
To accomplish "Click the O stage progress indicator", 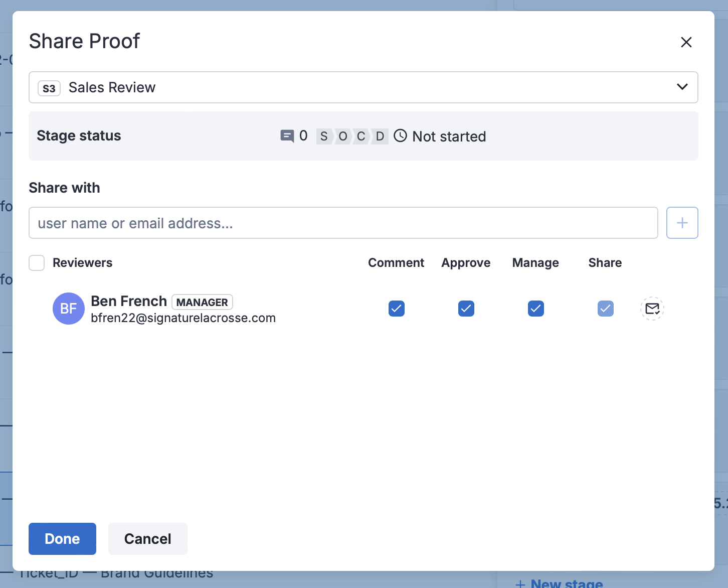I will (342, 136).
